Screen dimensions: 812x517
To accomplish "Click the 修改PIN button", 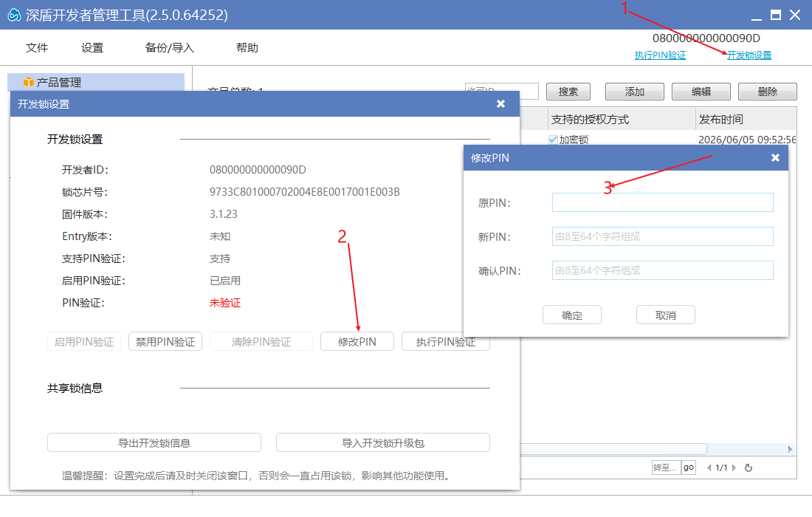I will [x=357, y=341].
